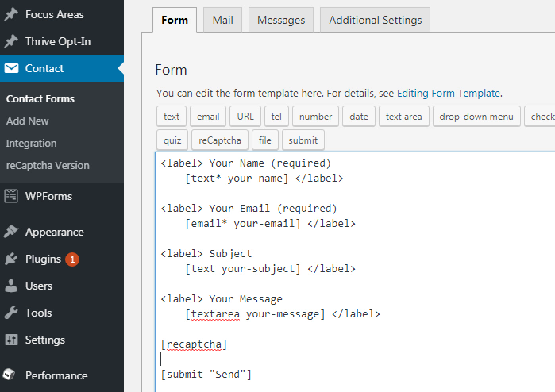The width and height of the screenshot is (555, 392).
Task: Switch to the Mail tab
Action: (x=222, y=20)
